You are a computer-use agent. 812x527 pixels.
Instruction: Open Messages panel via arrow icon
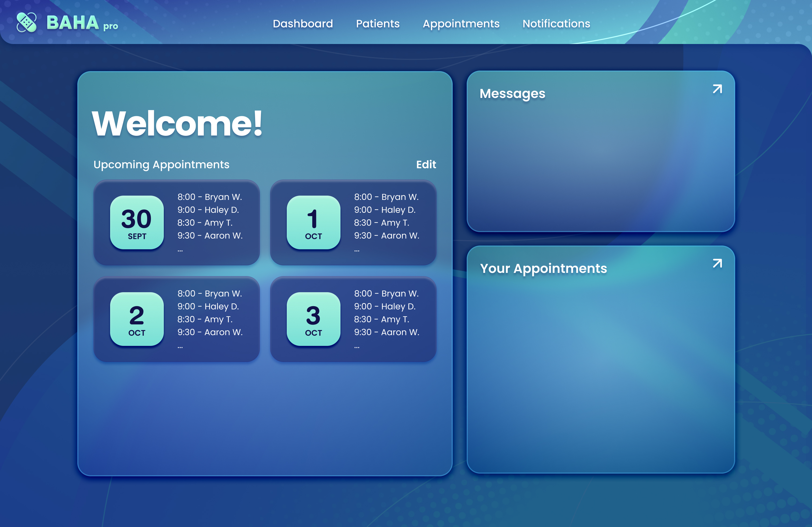tap(717, 89)
